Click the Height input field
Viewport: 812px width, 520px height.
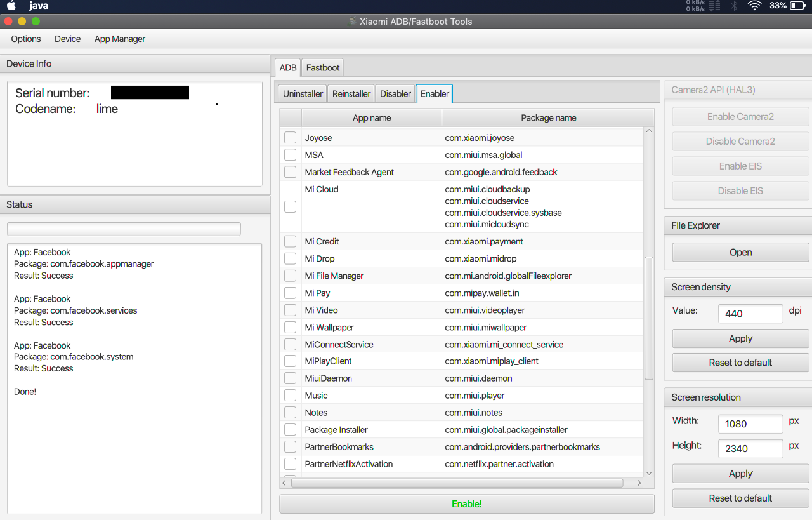(750, 448)
